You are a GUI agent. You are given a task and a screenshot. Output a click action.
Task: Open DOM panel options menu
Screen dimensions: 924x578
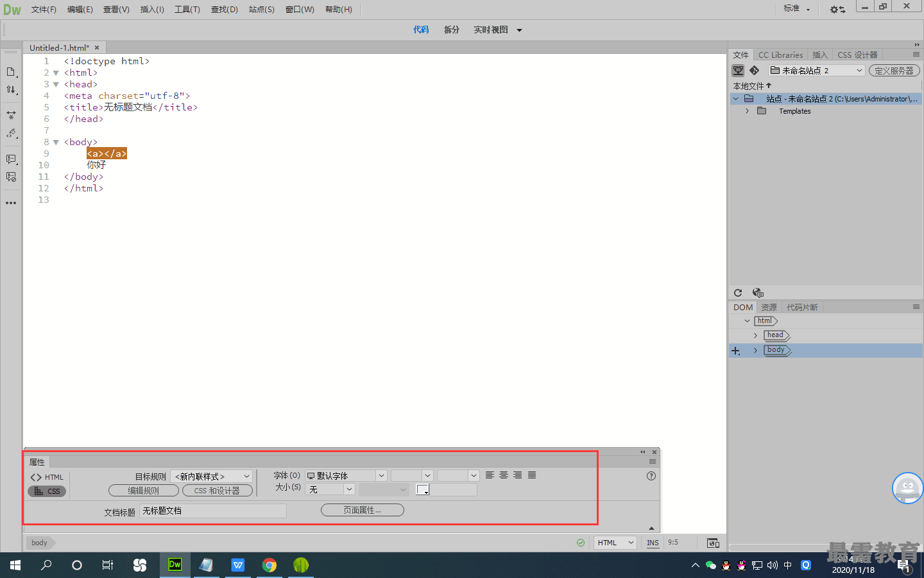pyautogui.click(x=916, y=307)
